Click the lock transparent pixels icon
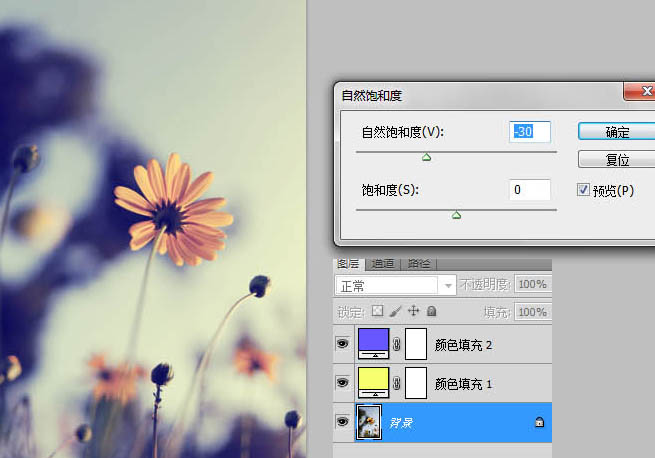Screen dimensions: 655x458 tap(378, 312)
